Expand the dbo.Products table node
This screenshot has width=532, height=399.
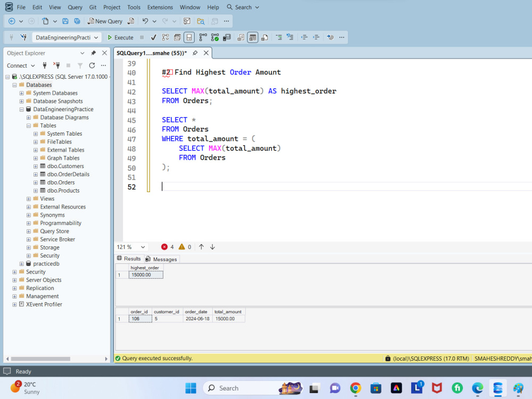pos(36,190)
